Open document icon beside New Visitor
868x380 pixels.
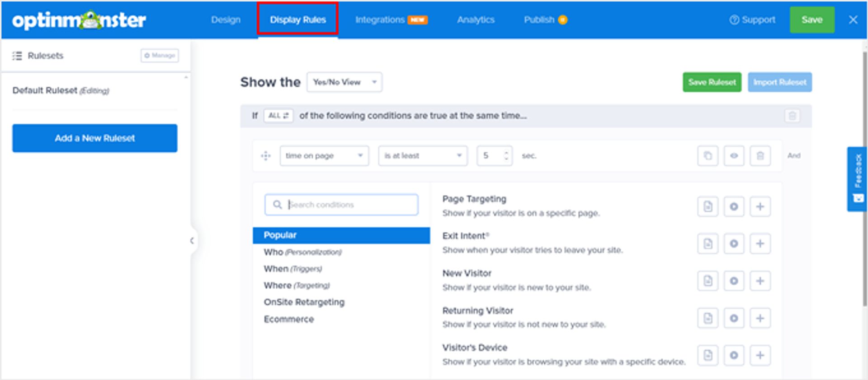point(708,281)
